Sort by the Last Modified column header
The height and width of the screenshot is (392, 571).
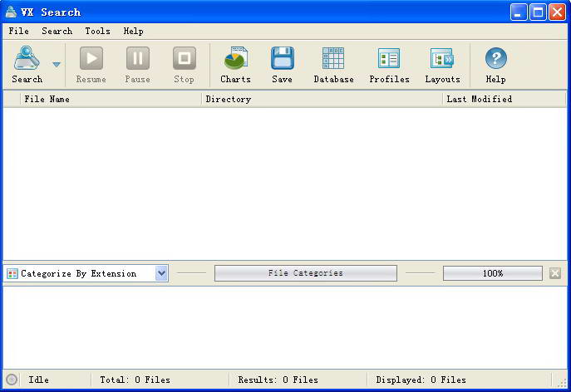[x=505, y=99]
